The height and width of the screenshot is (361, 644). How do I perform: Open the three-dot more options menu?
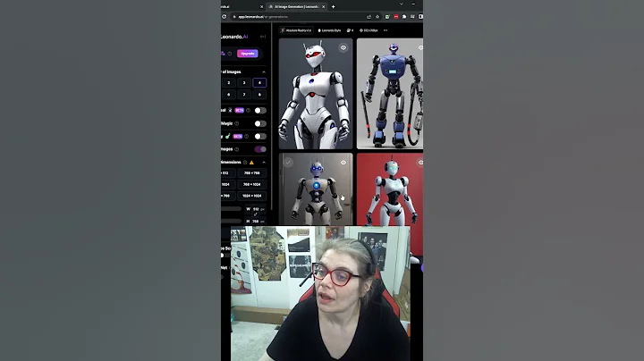(386, 30)
